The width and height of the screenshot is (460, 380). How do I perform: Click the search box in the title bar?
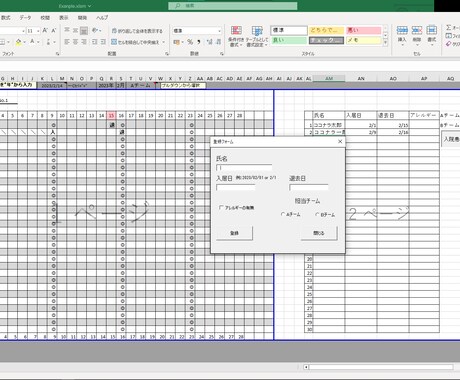pos(233,6)
